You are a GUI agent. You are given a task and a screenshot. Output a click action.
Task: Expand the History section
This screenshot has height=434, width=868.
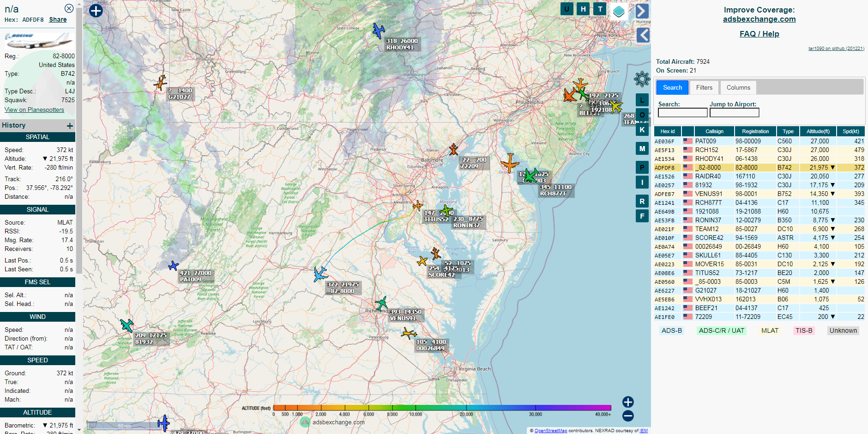pyautogui.click(x=70, y=126)
